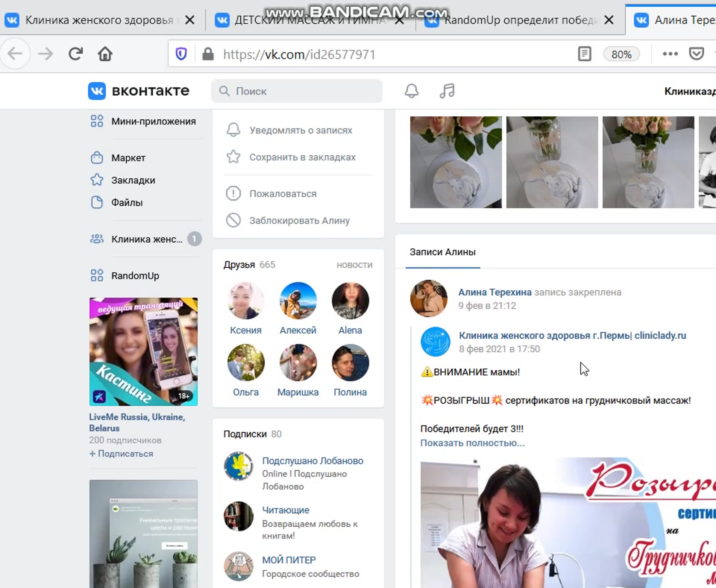Click the padlock site info icon
This screenshot has width=716, height=588.
(x=208, y=54)
